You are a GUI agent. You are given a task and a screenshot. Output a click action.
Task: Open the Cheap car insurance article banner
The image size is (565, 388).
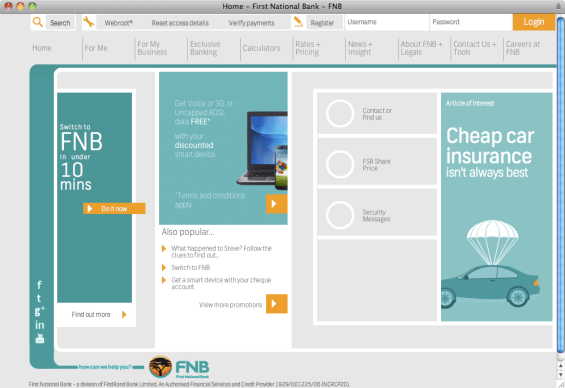point(497,207)
